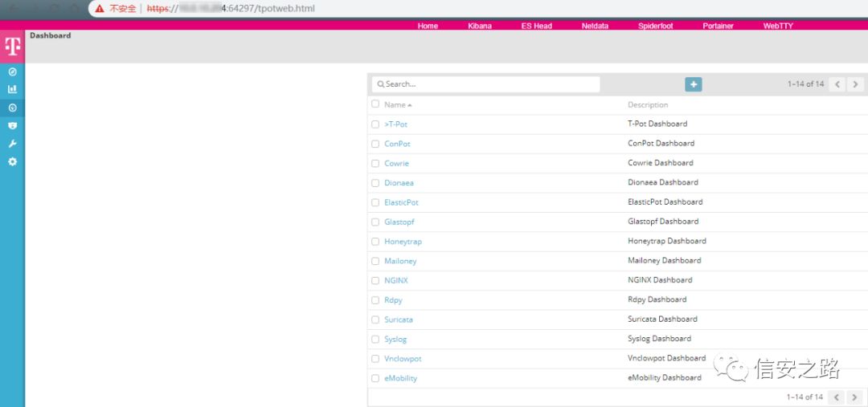This screenshot has width=868, height=407.
Task: Check the Syslog row checkbox
Action: [375, 340]
